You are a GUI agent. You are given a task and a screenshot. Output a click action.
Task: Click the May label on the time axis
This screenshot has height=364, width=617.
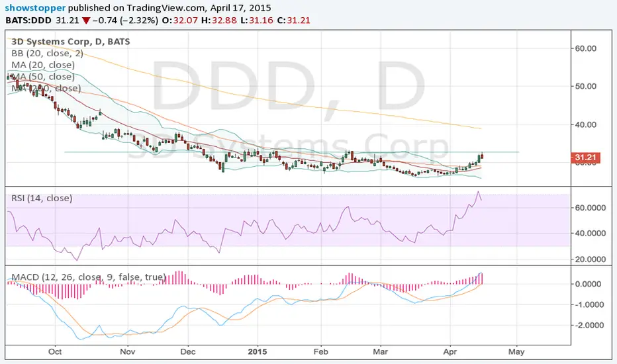516,351
